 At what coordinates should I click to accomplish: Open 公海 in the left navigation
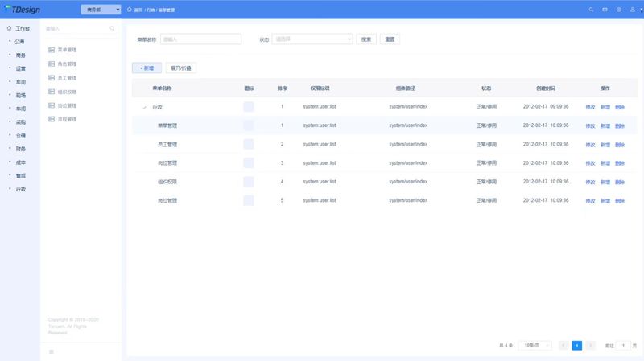tap(19, 42)
